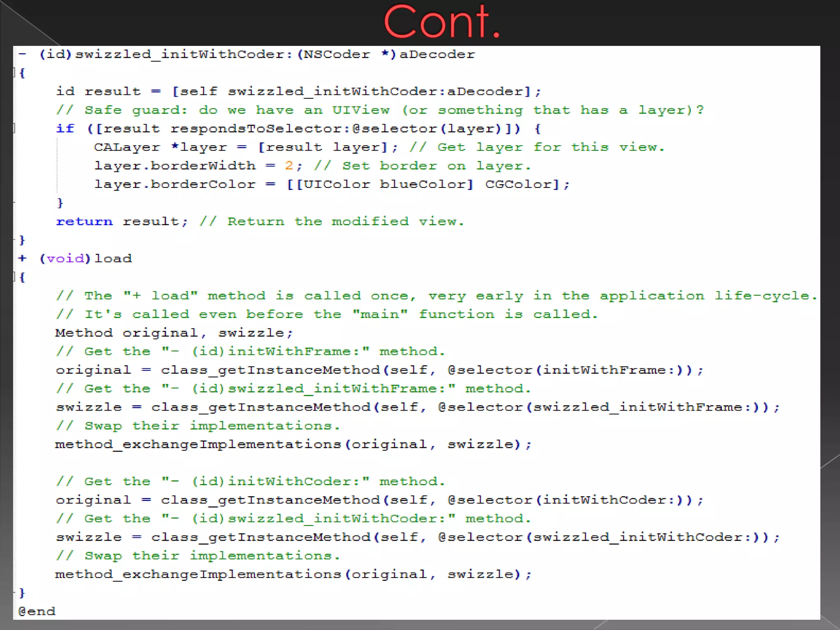Click 'layer.borderColor' in the assignment
The height and width of the screenshot is (630, 840).
point(175,184)
